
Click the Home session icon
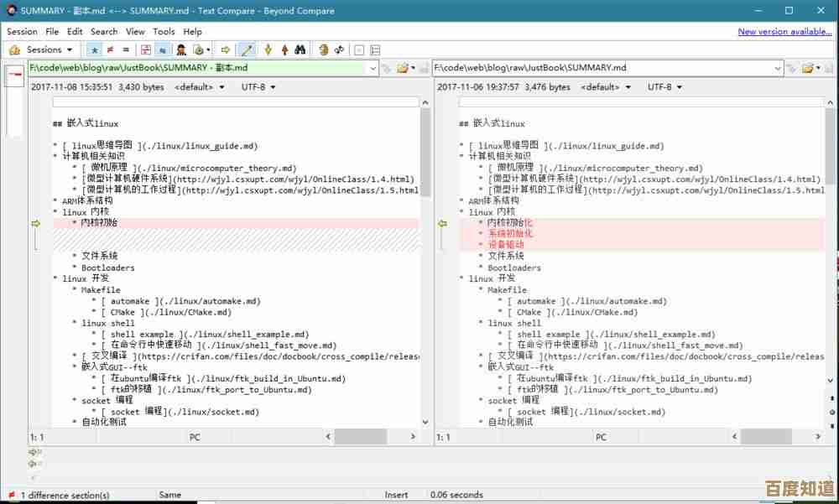point(14,49)
